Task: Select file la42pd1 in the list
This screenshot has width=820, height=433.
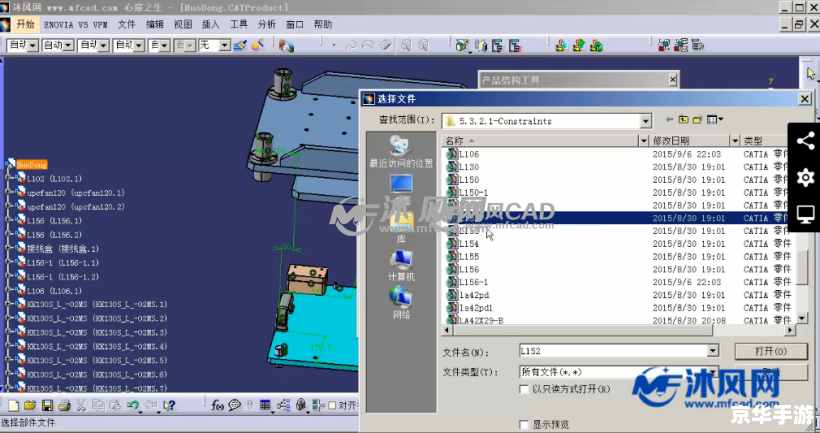Action: [476, 307]
